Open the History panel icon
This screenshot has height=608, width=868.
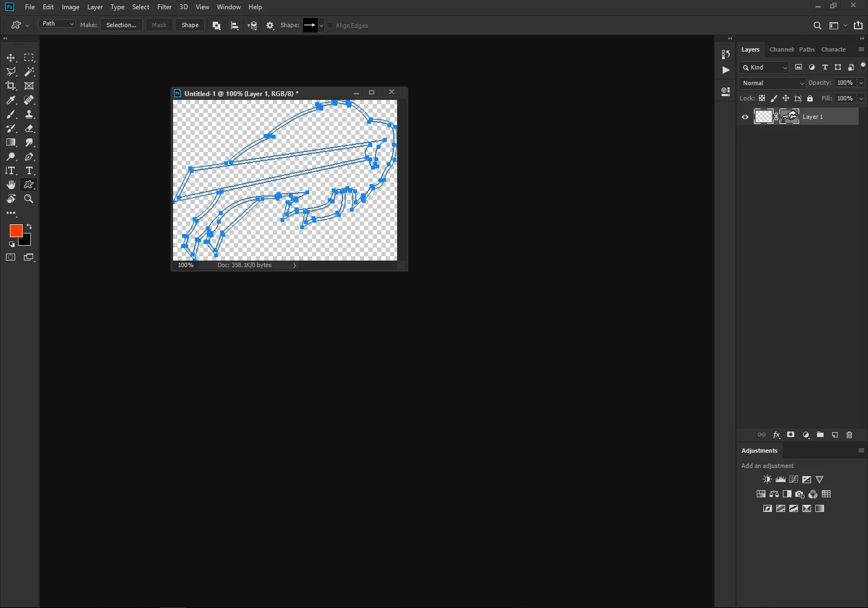click(726, 54)
